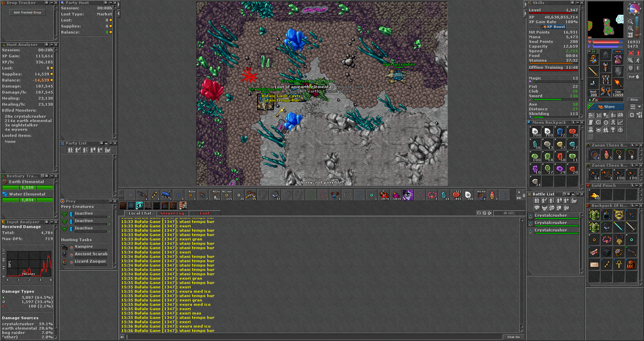Image resolution: width=644 pixels, height=341 pixels.
Task: Select Earth Elemental in Bestiary Tracker
Action: (x=28, y=184)
